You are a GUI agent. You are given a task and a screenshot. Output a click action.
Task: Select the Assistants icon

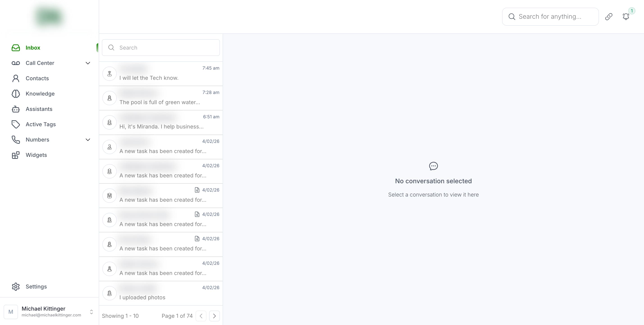click(x=16, y=109)
